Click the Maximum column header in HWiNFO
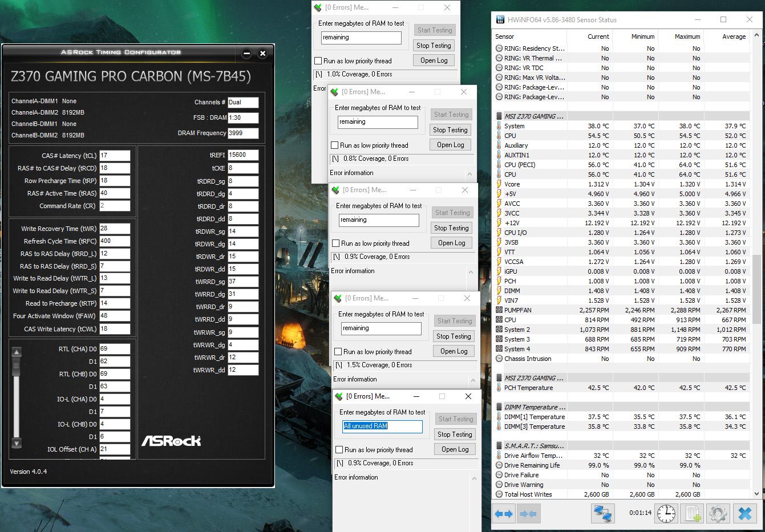Viewport: 765px width, 532px height. 681,36
